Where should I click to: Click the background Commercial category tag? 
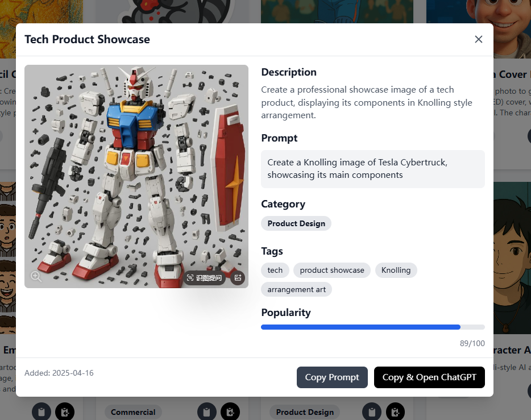pos(133,412)
